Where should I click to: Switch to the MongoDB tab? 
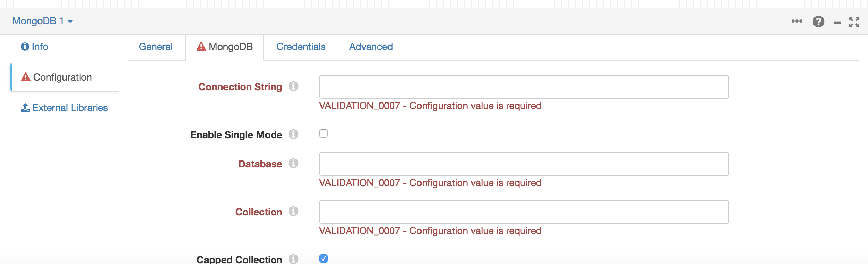click(x=225, y=47)
